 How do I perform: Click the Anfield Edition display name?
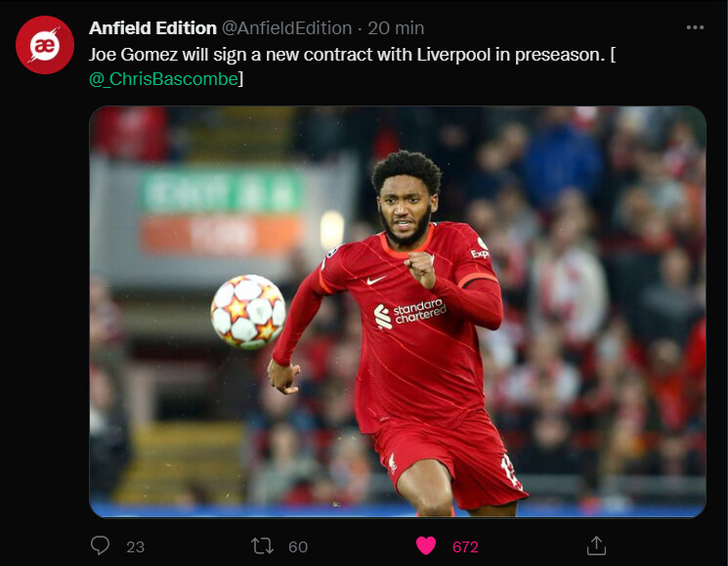[x=152, y=28]
